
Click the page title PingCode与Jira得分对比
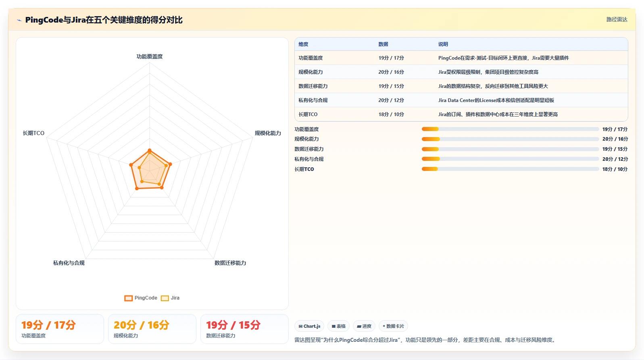click(104, 20)
